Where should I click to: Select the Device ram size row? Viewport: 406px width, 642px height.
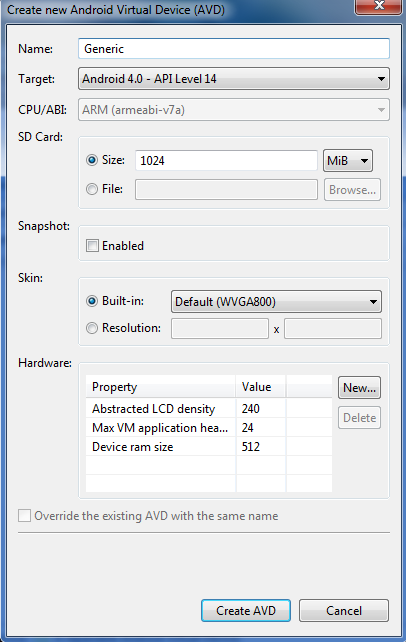pos(209,447)
